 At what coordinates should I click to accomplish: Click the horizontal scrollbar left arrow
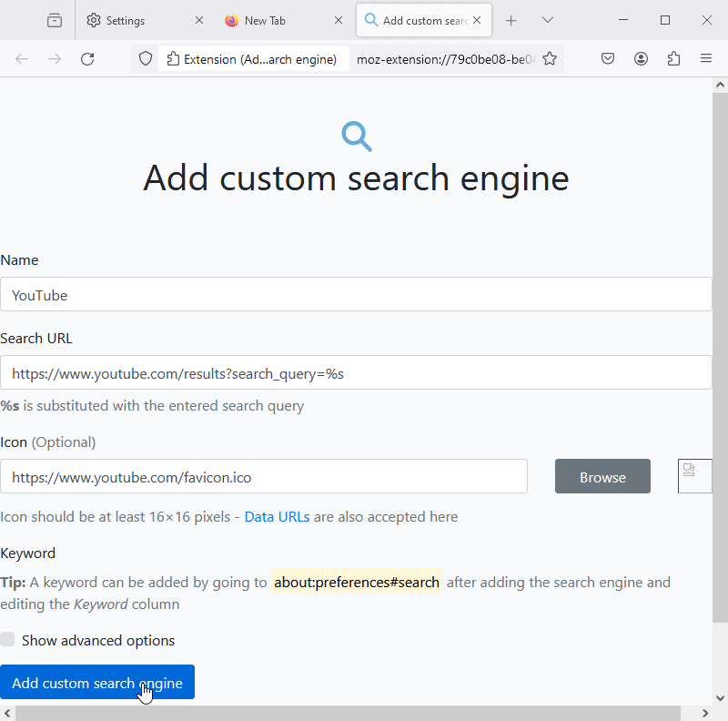[x=7, y=713]
